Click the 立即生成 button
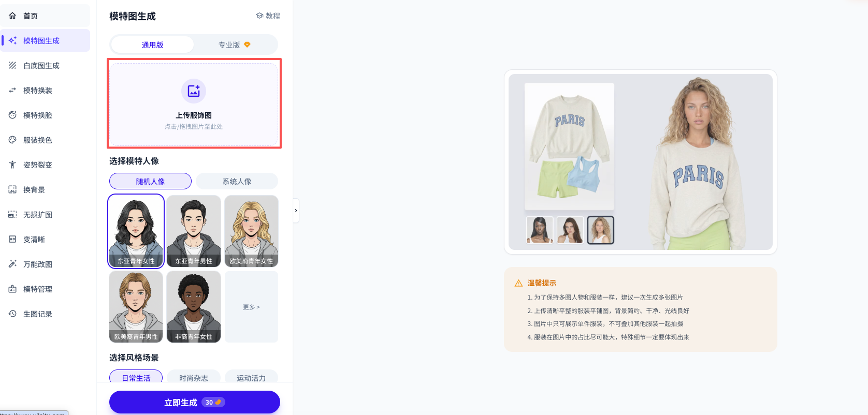The image size is (868, 415). pyautogui.click(x=195, y=402)
